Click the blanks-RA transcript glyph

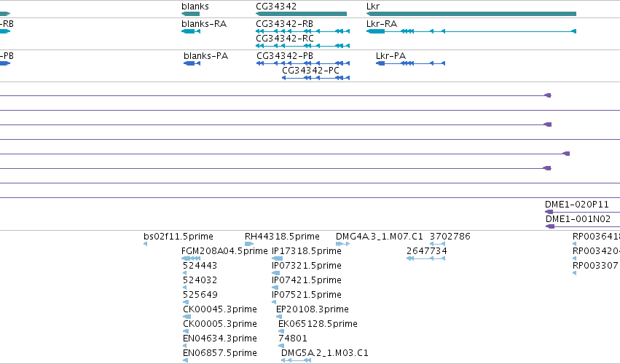click(x=191, y=31)
